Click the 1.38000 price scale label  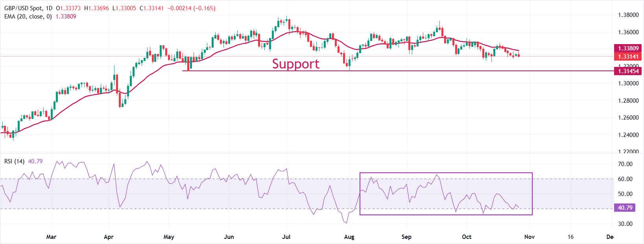click(628, 15)
